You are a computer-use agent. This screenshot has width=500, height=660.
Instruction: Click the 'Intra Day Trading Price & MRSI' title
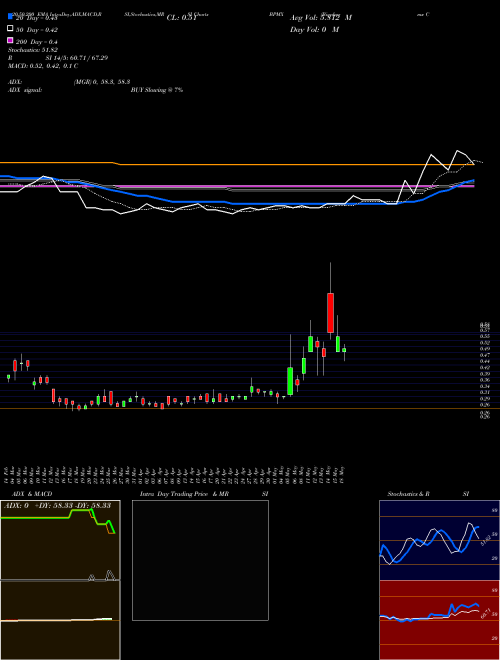tap(204, 494)
